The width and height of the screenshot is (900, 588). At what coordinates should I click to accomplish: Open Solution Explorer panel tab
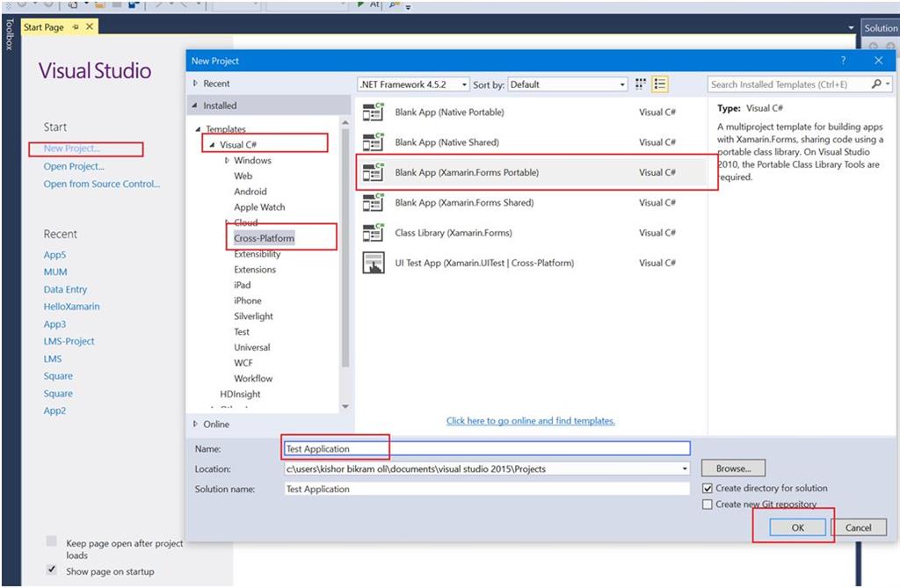(881, 27)
